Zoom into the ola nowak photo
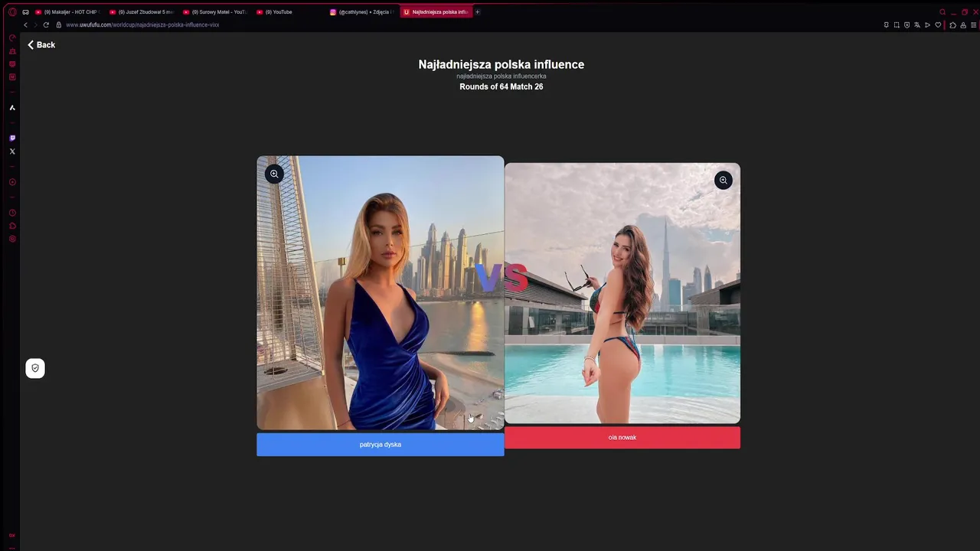This screenshot has height=551, width=980. 723,181
